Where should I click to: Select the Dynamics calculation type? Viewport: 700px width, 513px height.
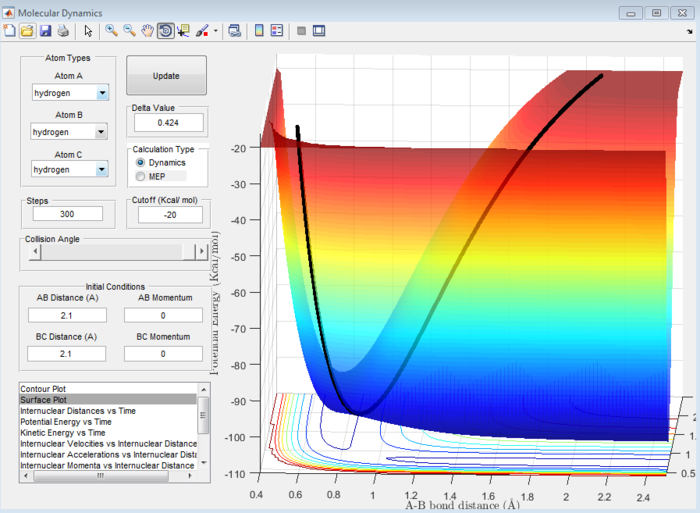[141, 162]
